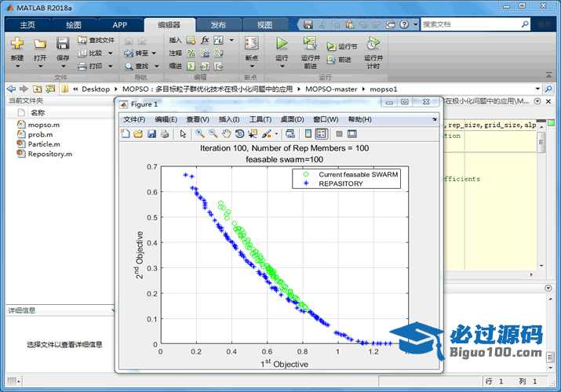Expand the Save (保存) dropdown arrow
Viewport: 561px width, 392px height.
tap(63, 66)
